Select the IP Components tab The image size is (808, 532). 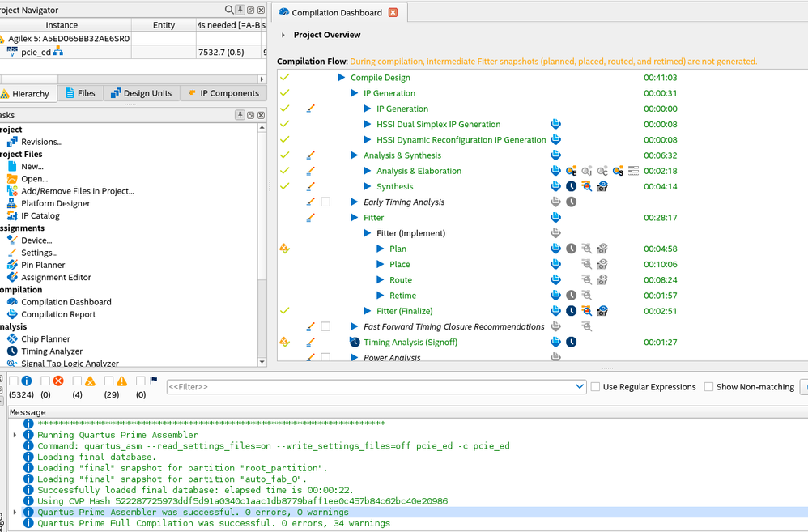click(222, 93)
